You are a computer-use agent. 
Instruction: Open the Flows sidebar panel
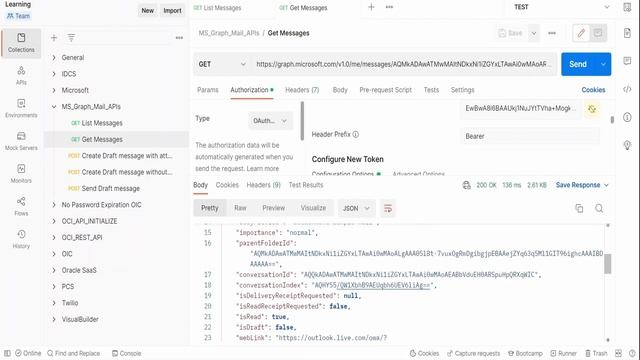21,207
